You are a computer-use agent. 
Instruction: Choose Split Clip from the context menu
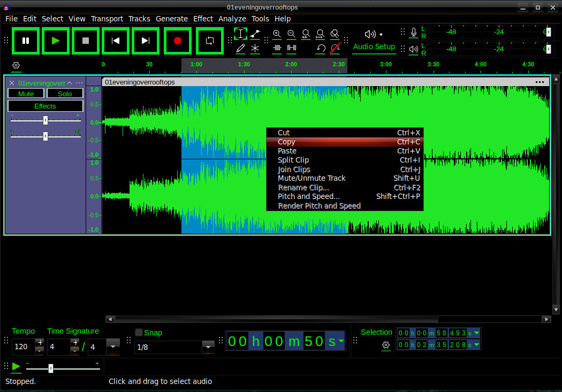pyautogui.click(x=345, y=160)
